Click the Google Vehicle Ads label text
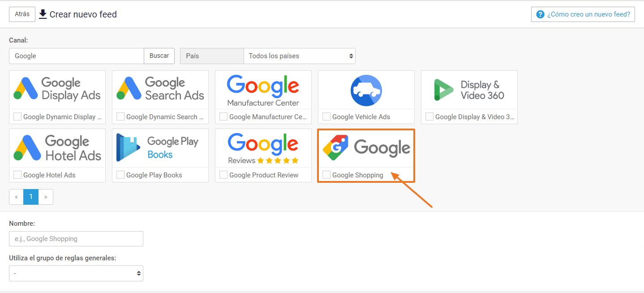The height and width of the screenshot is (293, 644). (361, 117)
